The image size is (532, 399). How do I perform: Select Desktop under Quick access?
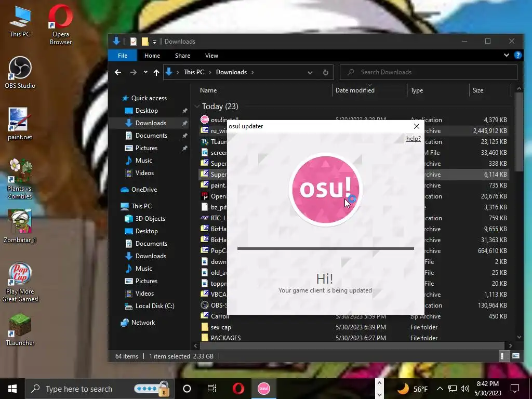click(x=146, y=111)
